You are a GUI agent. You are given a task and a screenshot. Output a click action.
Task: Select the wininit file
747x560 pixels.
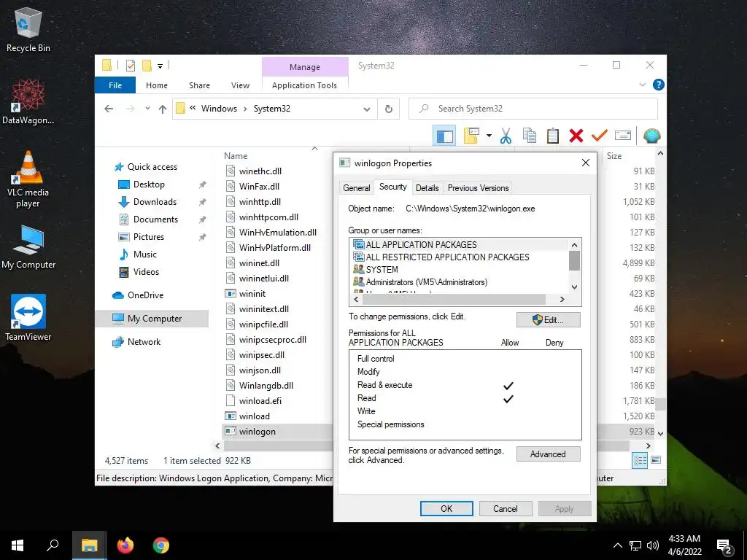(252, 294)
